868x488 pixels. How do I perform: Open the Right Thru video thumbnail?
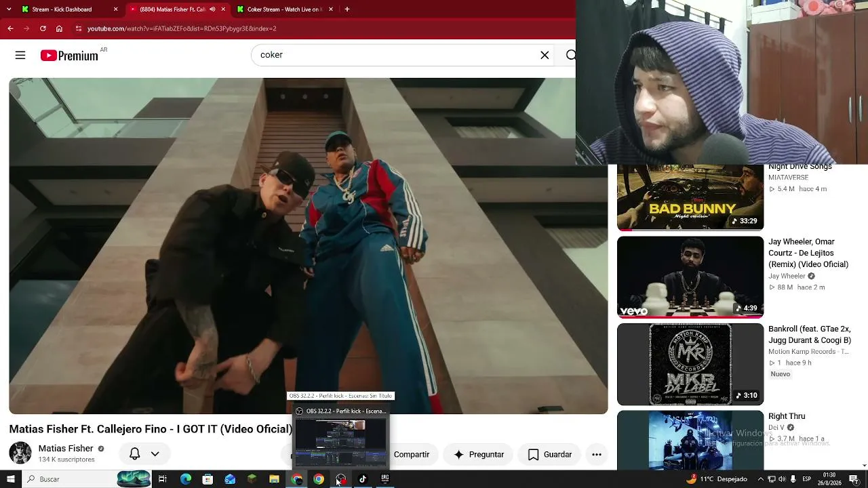point(690,440)
